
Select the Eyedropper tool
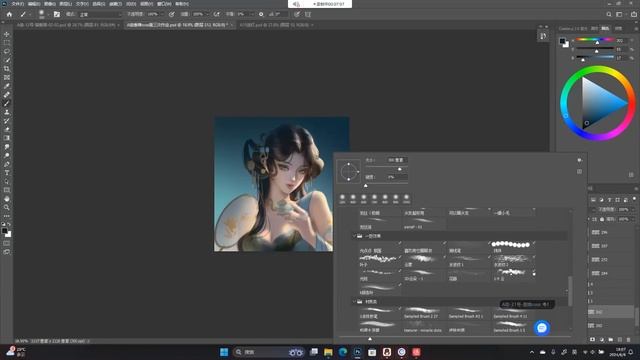coord(7,86)
